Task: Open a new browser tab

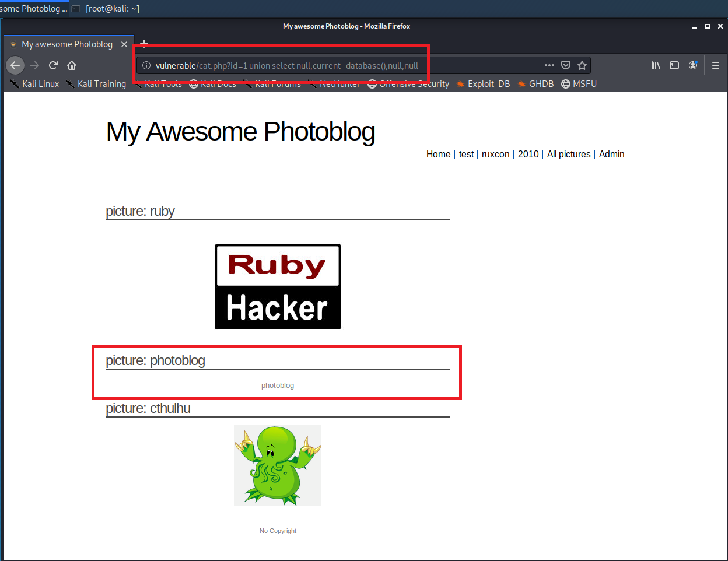Action: click(x=144, y=44)
